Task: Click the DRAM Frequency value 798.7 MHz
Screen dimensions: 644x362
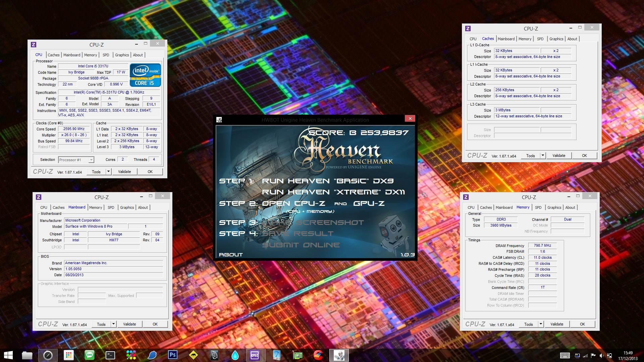Action: click(x=542, y=246)
